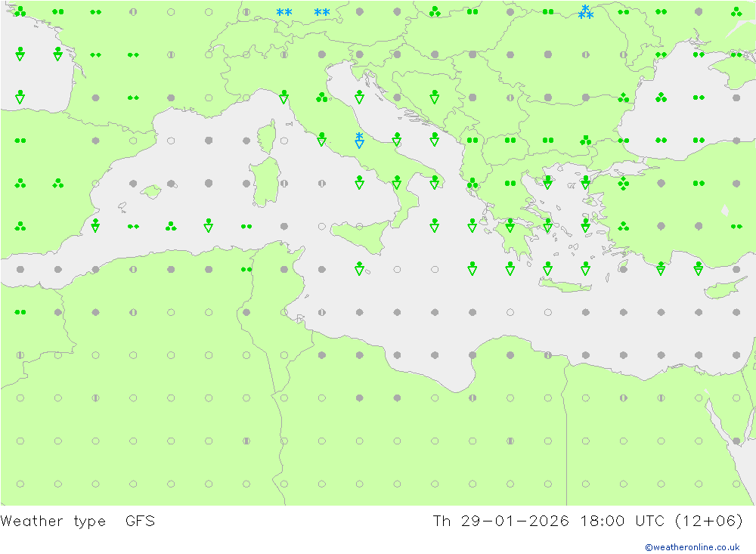Click the island of Sicily on the map
Image resolution: width=756 pixels, height=554 pixels.
361,237
